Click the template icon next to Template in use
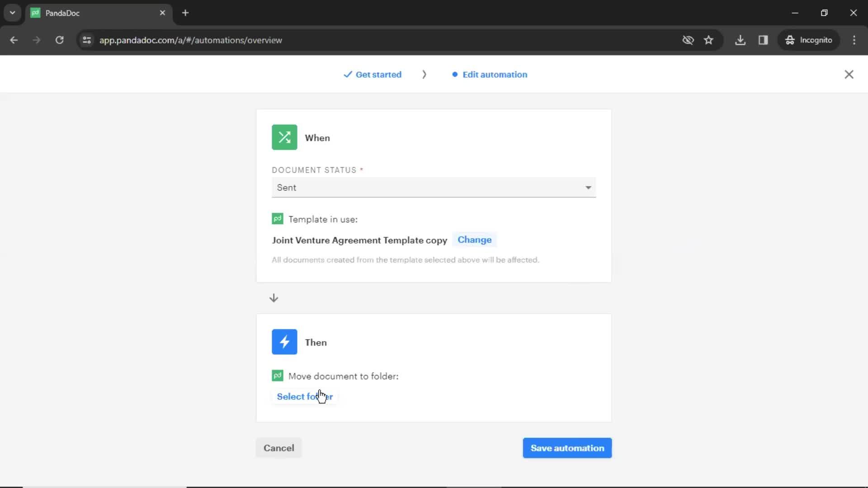 (x=277, y=219)
